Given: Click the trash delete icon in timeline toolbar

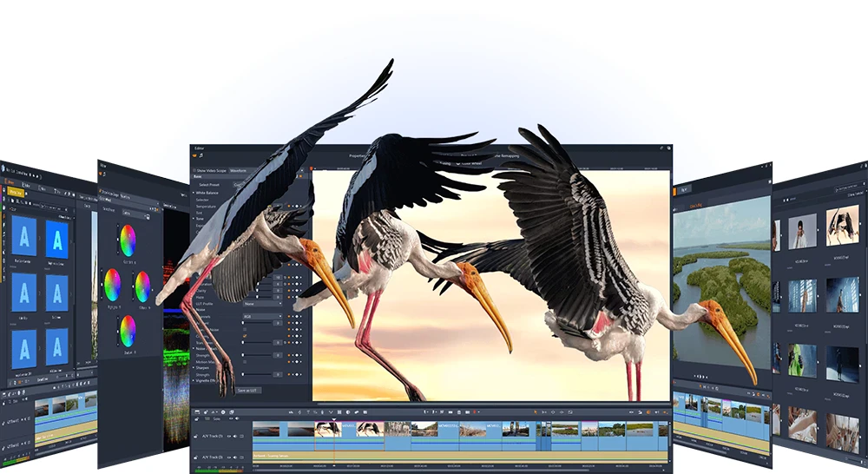Looking at the screenshot, I should point(459,412).
